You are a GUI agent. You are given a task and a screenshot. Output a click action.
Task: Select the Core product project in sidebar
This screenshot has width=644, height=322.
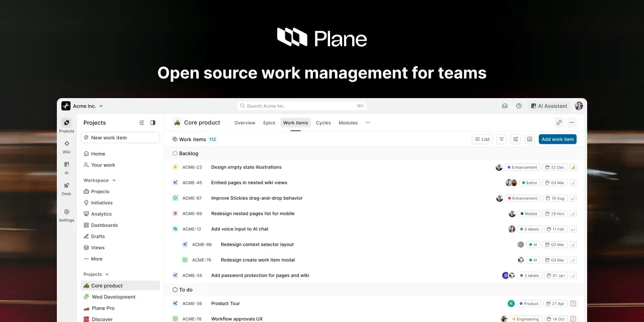coord(120,286)
